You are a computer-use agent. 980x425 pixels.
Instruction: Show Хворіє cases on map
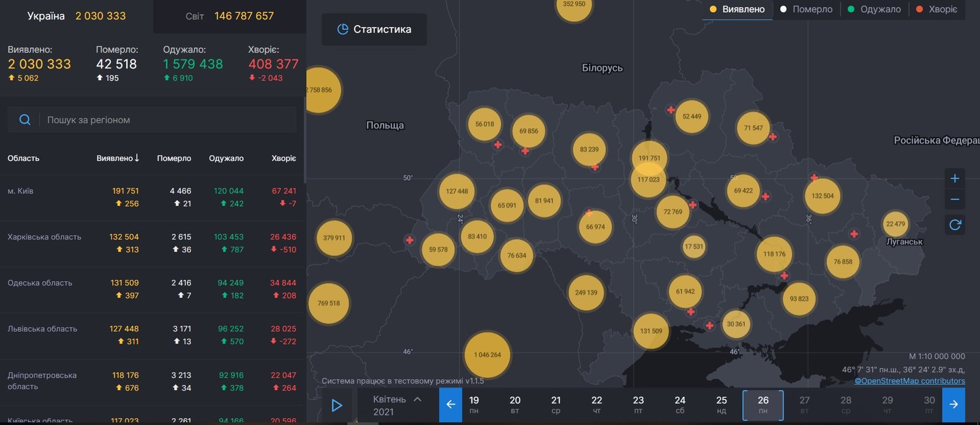click(x=937, y=9)
